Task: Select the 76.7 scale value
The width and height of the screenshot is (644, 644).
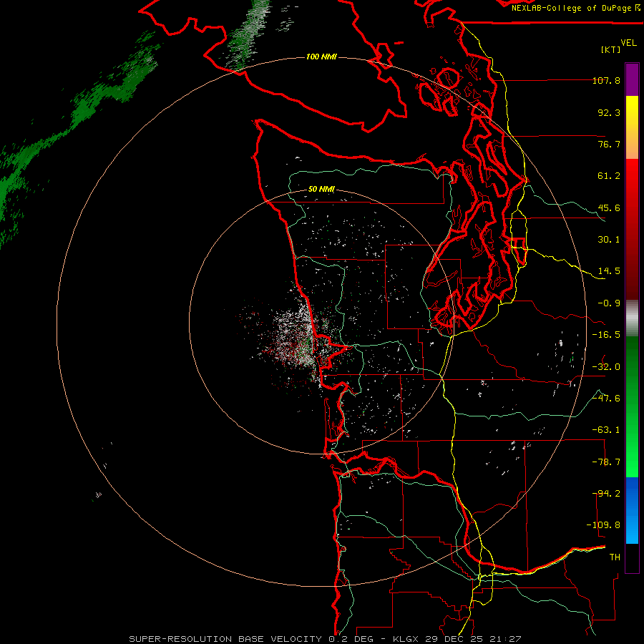Action: [x=609, y=144]
